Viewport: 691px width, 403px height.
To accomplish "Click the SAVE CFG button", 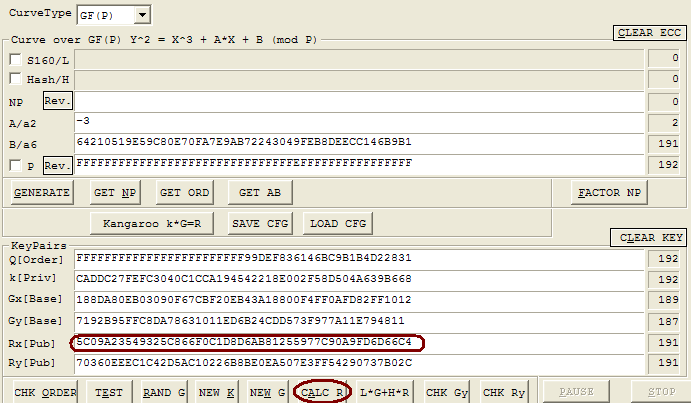I will point(260,224).
